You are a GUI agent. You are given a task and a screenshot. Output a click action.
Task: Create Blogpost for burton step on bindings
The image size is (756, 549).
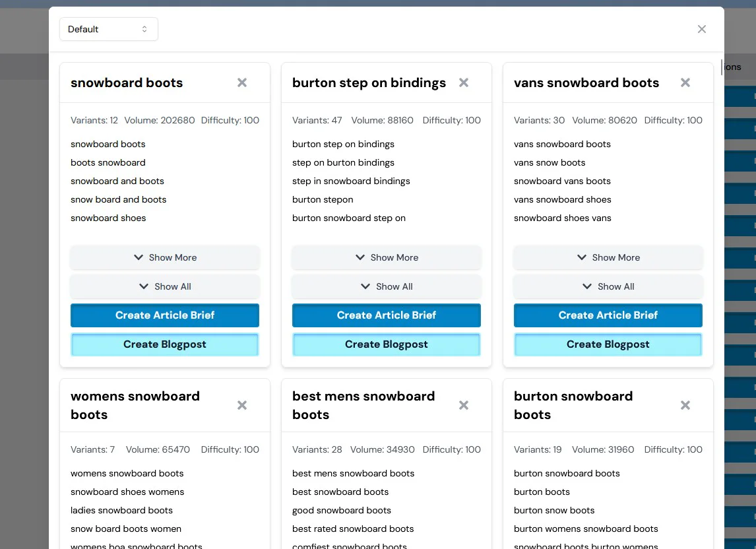pos(387,344)
